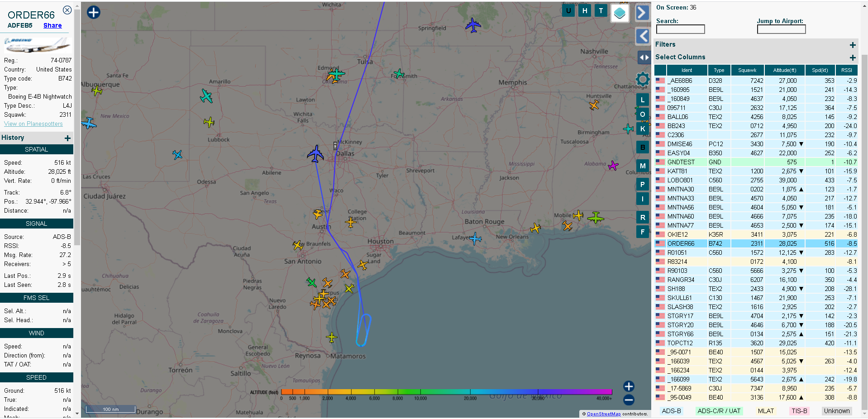
Task: Open the settings gear on map
Action: 643,80
